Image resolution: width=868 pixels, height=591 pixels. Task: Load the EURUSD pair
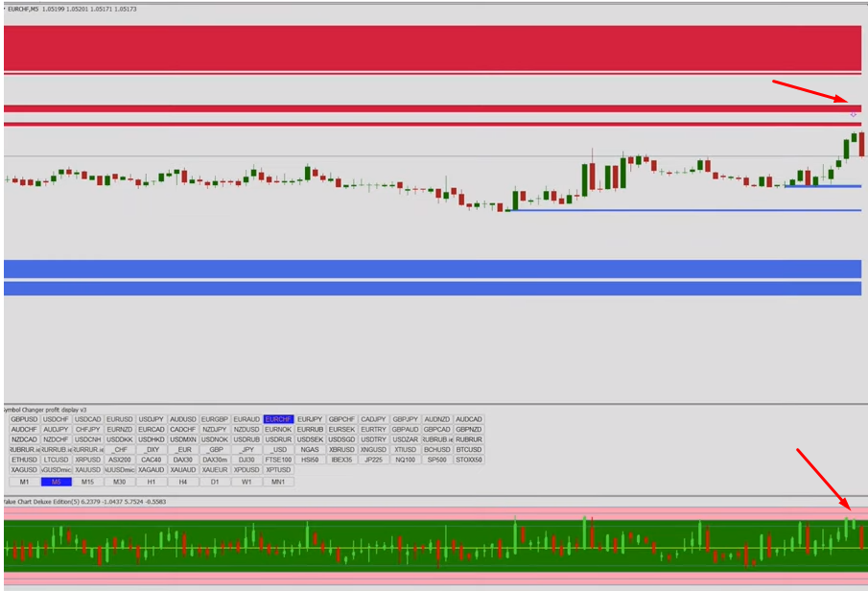pos(119,419)
